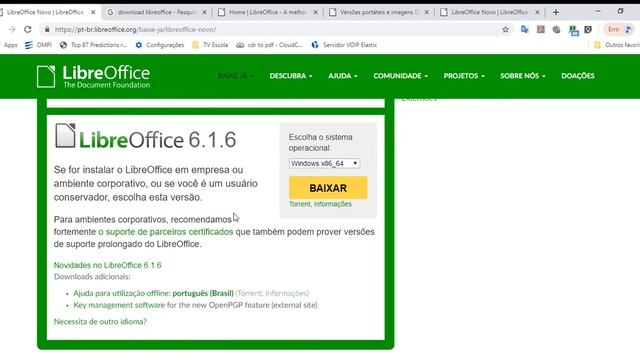Open Novidades no LibreOffice 6.1.6 link

107,265
